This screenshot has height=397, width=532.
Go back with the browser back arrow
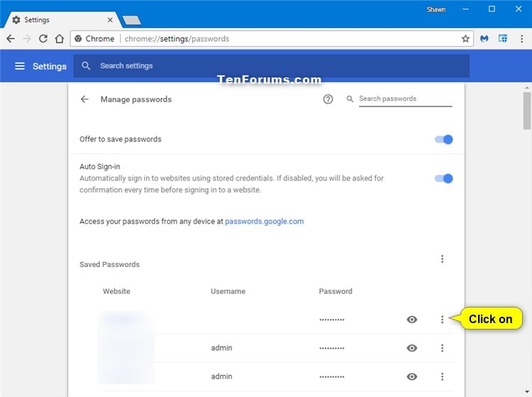pos(11,39)
